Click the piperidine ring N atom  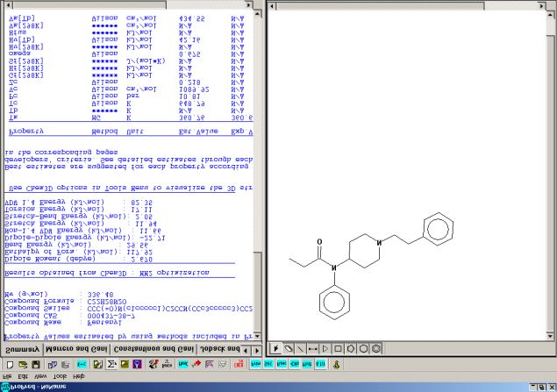(380, 243)
